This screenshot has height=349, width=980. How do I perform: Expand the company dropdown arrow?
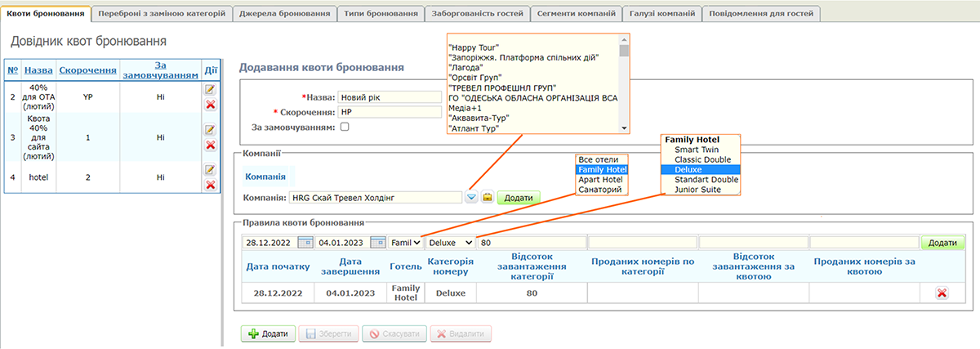click(x=471, y=197)
